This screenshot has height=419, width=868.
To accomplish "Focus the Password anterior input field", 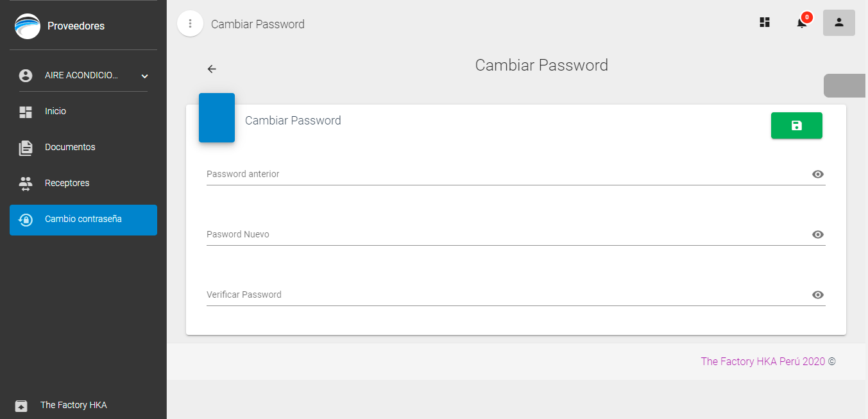I will click(507, 175).
